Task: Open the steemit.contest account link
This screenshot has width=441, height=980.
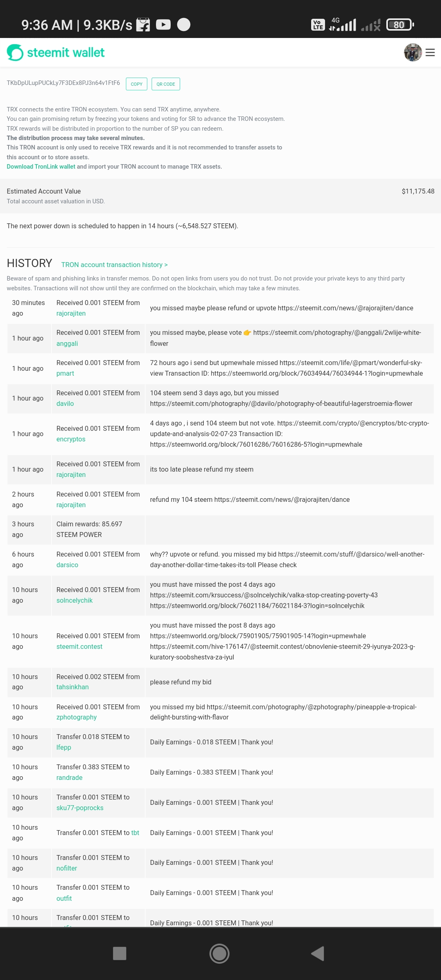Action: 79,646
